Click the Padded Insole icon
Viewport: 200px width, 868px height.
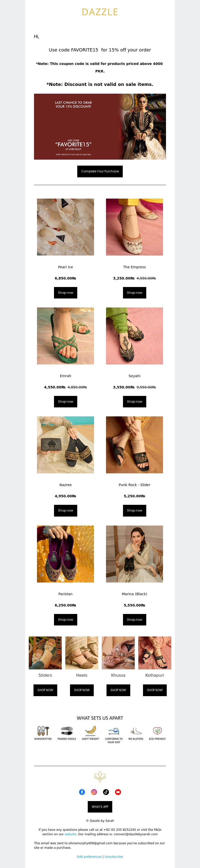(x=67, y=731)
